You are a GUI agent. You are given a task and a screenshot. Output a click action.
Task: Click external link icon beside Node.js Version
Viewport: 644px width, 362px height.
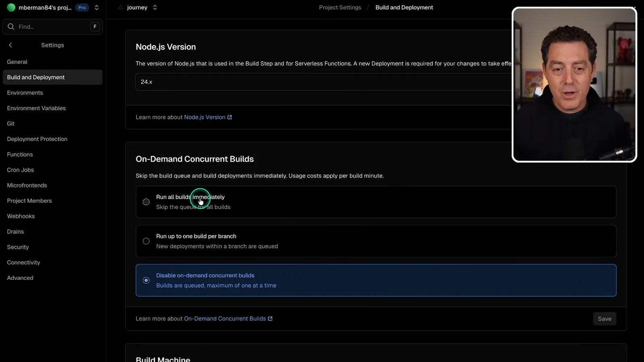[230, 117]
